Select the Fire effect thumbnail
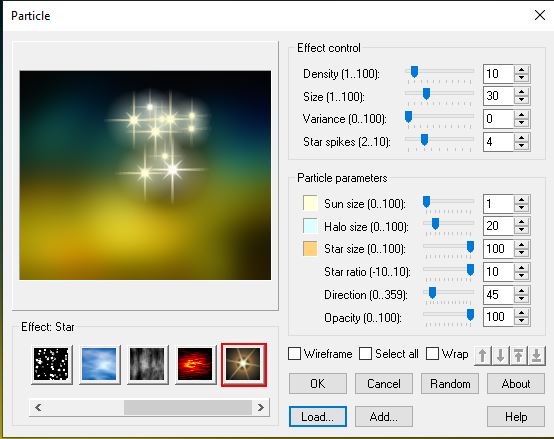This screenshot has width=554, height=439. pyautogui.click(x=195, y=364)
